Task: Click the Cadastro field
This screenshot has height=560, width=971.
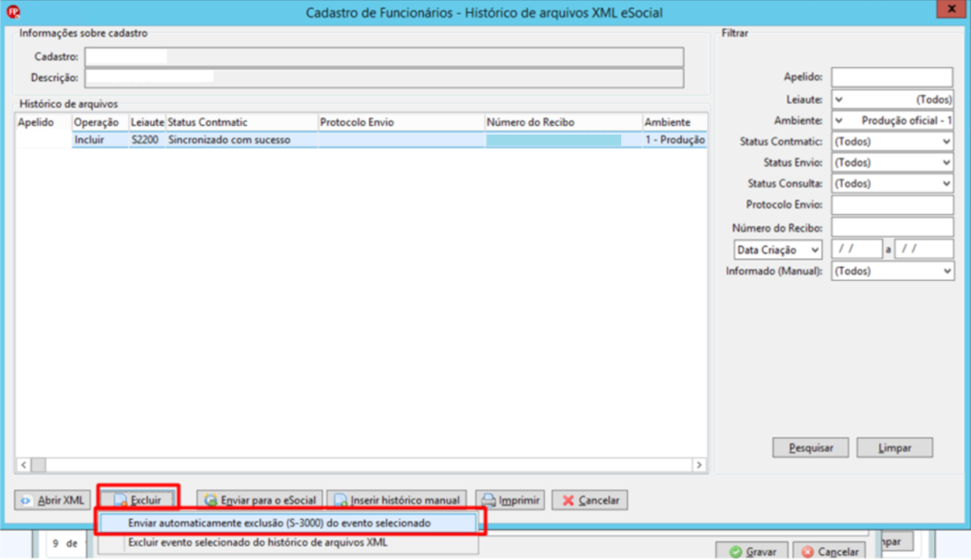Action: pos(384,56)
